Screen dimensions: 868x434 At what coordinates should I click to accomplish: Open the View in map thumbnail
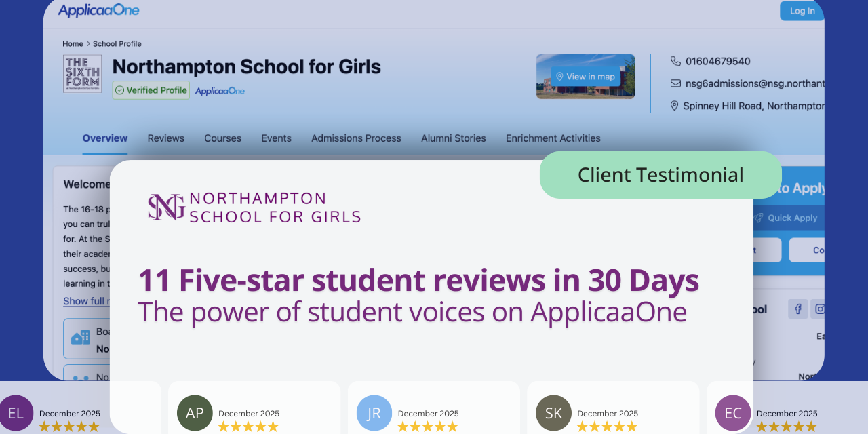[x=585, y=77]
